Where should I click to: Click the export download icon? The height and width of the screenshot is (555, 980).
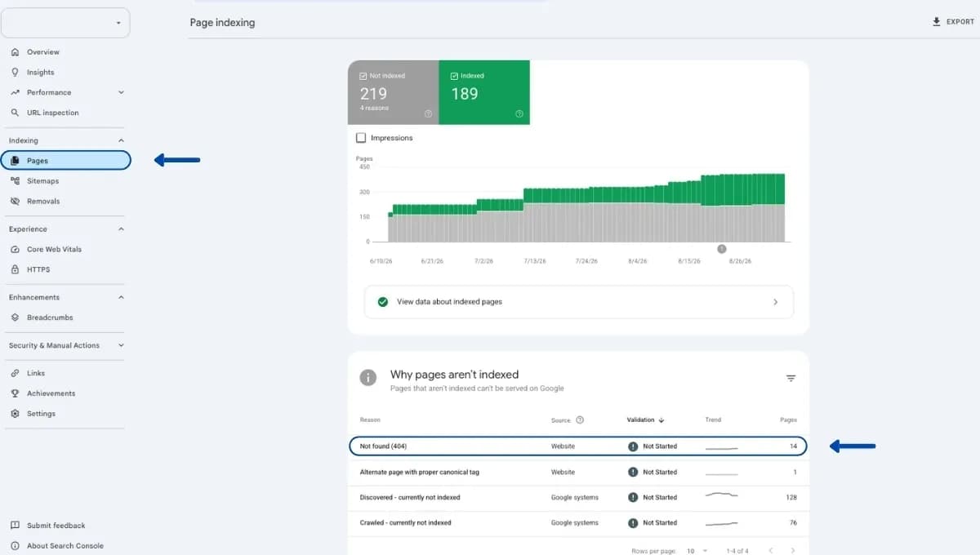point(937,22)
